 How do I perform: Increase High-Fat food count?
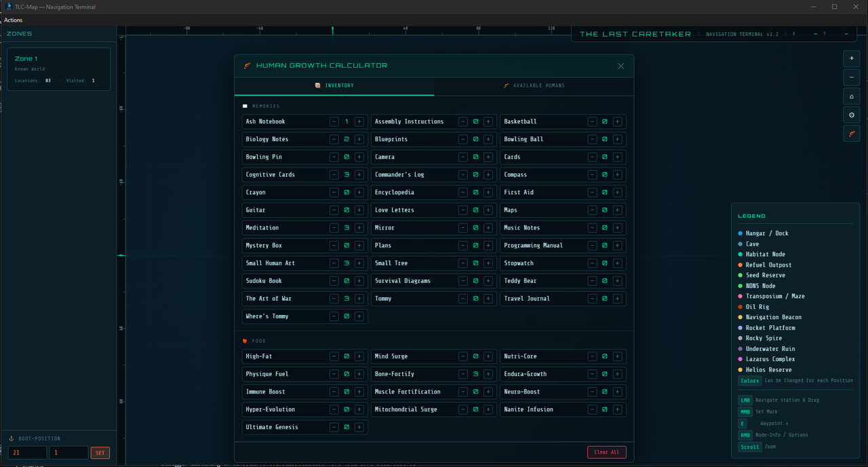pyautogui.click(x=359, y=356)
